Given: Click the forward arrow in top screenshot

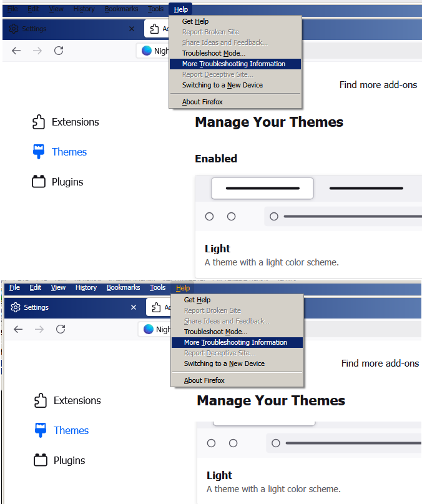Looking at the screenshot, I should tap(37, 51).
